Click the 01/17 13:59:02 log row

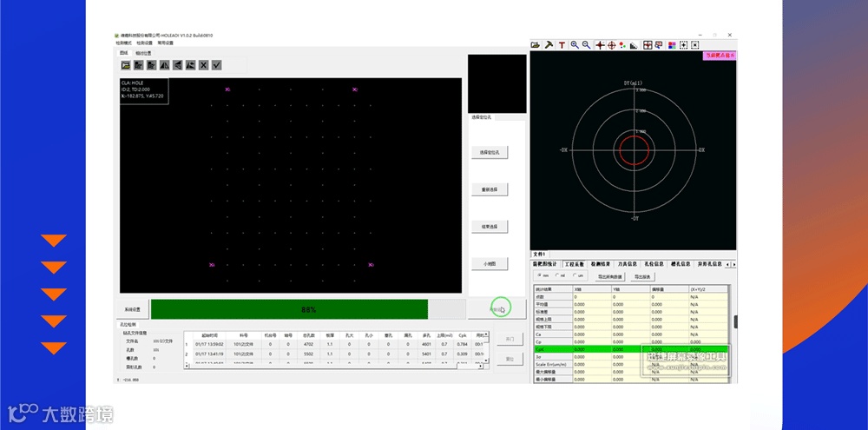click(x=334, y=344)
